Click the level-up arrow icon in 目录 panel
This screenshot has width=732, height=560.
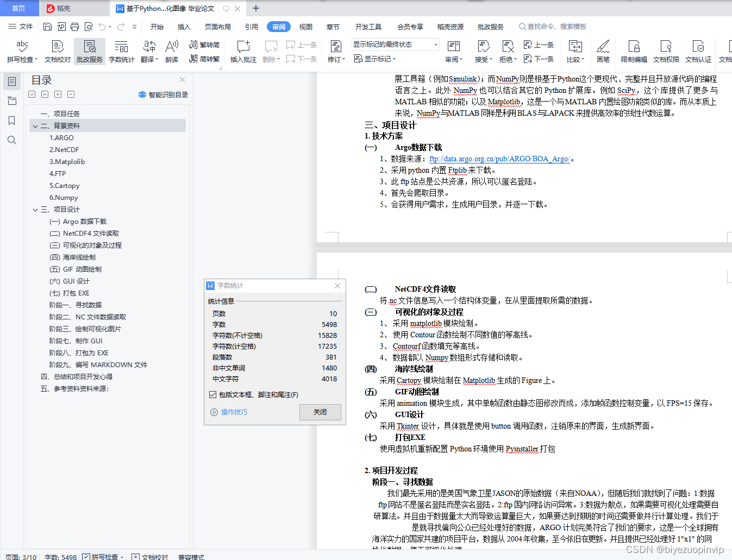(45, 95)
